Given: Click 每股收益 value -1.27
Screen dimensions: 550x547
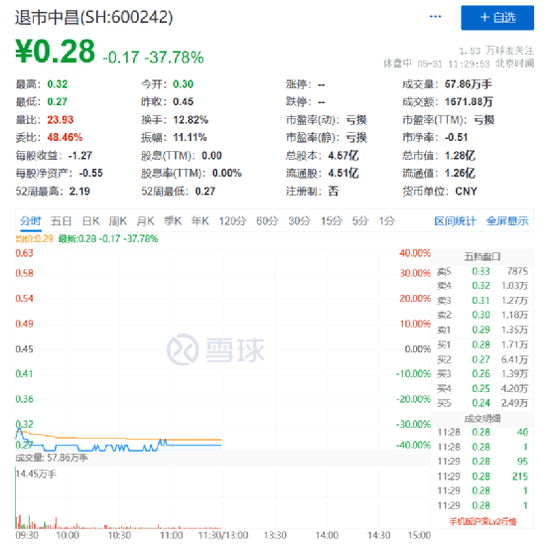Looking at the screenshot, I should click(80, 155).
